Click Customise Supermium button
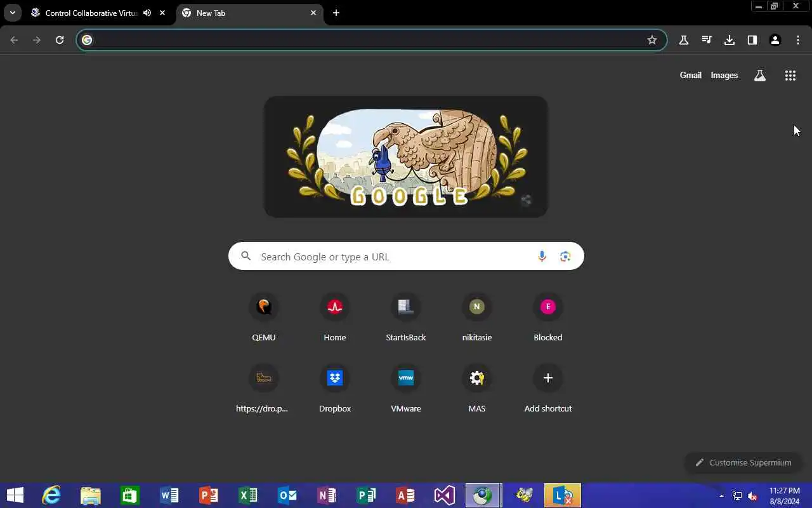 pos(743,462)
